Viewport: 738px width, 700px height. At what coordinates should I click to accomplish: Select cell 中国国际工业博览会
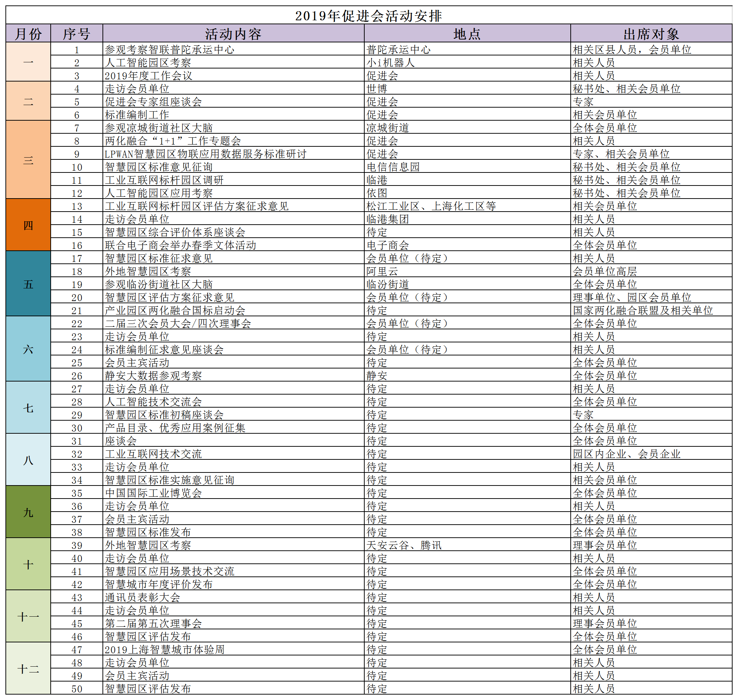point(234,493)
